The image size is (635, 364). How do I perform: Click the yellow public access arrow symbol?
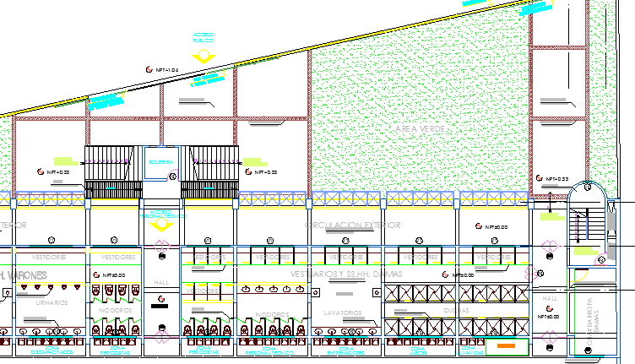[x=204, y=56]
